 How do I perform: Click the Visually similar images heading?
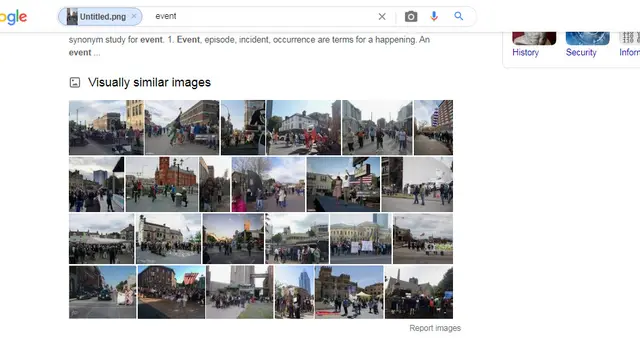pyautogui.click(x=149, y=82)
